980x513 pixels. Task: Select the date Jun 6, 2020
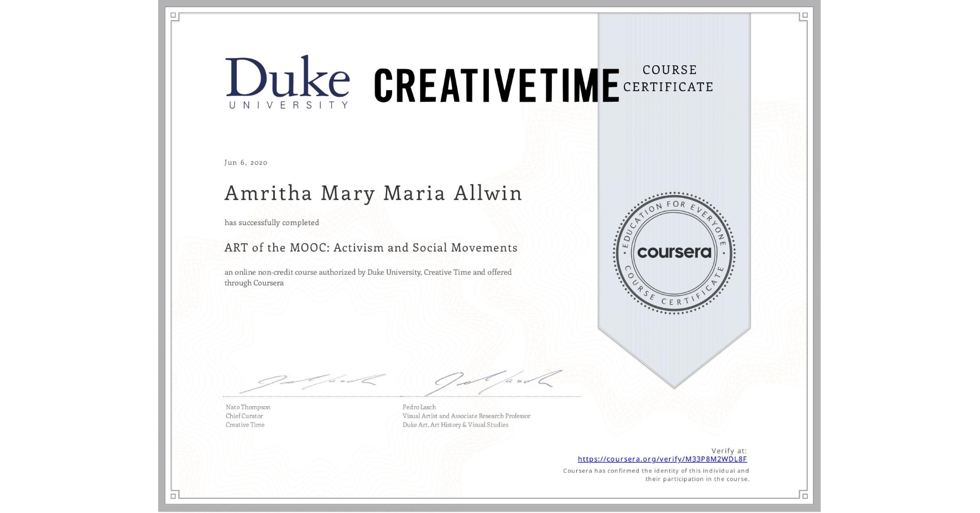245,163
